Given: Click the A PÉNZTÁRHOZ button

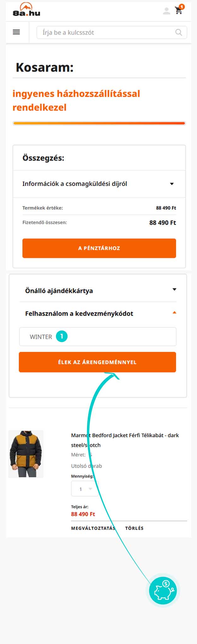Looking at the screenshot, I should [99, 248].
